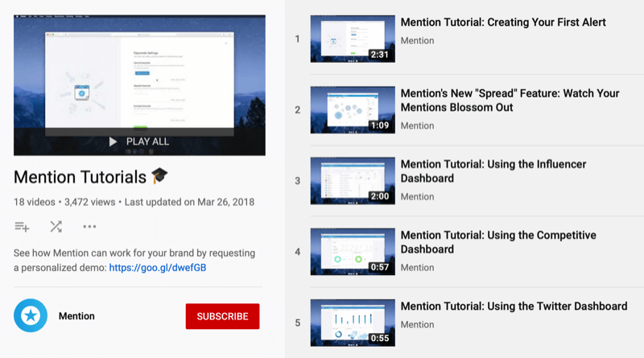Click the '3,472 views' text

(x=90, y=202)
